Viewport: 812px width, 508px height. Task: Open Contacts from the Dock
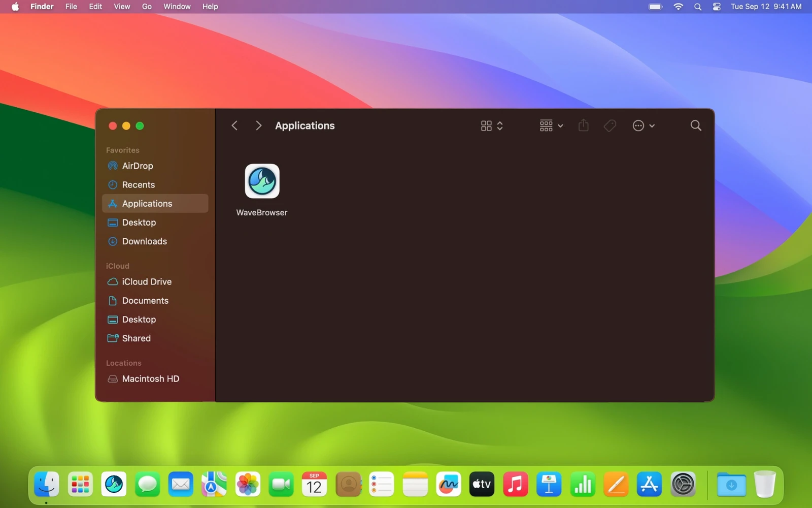[x=348, y=484]
